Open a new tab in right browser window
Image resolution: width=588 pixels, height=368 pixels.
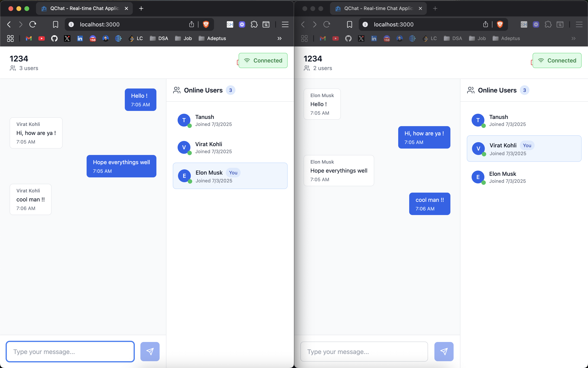[435, 9]
